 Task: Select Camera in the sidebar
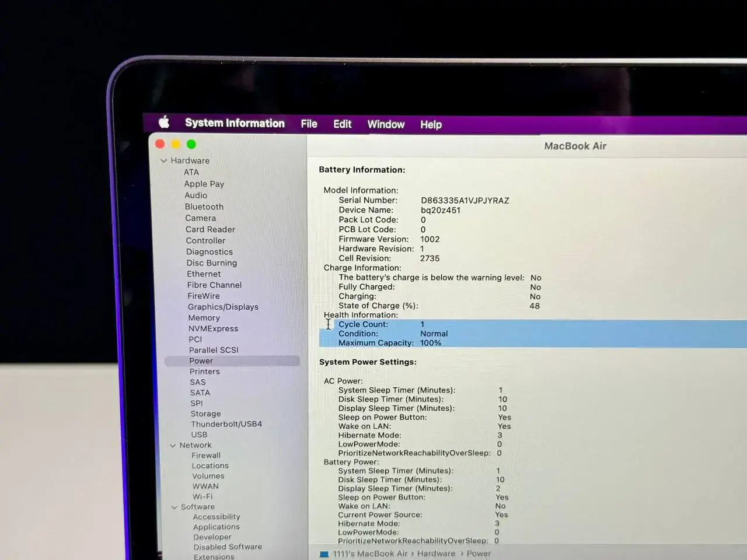tap(201, 218)
